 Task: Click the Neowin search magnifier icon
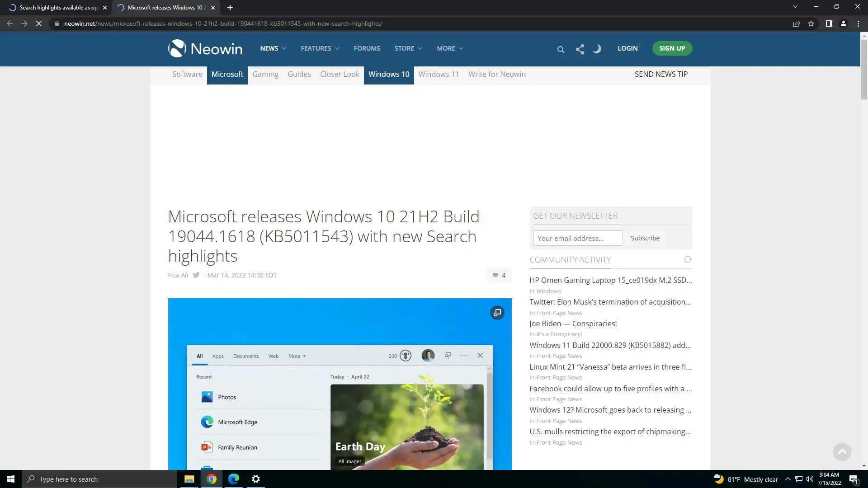click(x=561, y=49)
